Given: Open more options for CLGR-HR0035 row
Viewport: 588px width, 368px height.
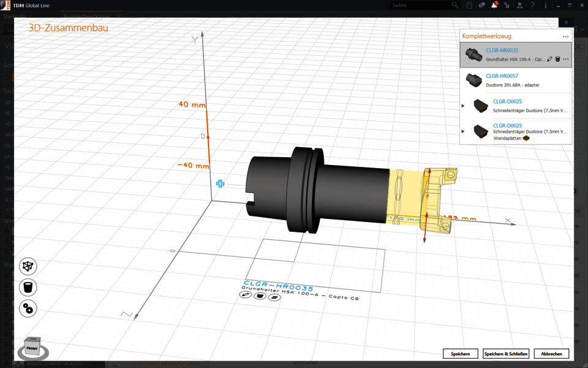Looking at the screenshot, I should [x=566, y=59].
